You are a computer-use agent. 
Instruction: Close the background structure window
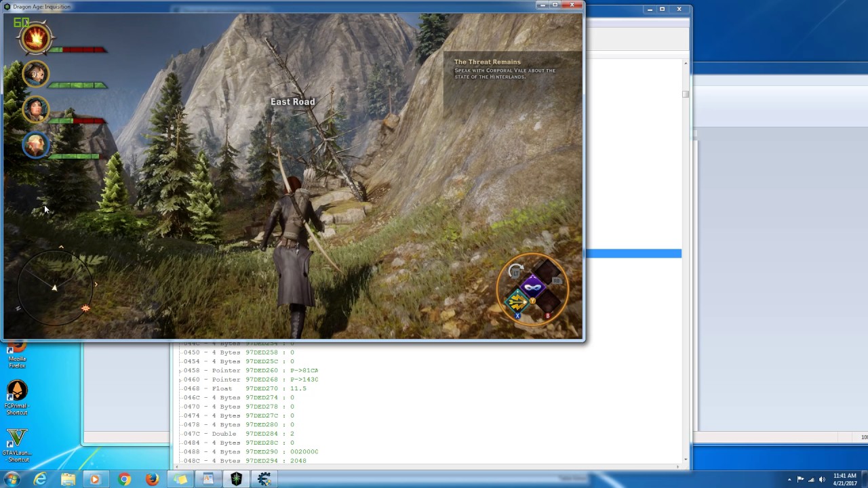tap(679, 9)
